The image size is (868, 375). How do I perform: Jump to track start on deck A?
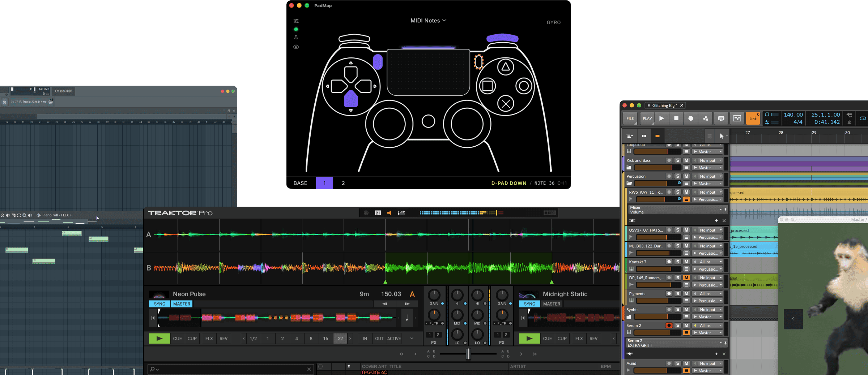click(x=153, y=318)
